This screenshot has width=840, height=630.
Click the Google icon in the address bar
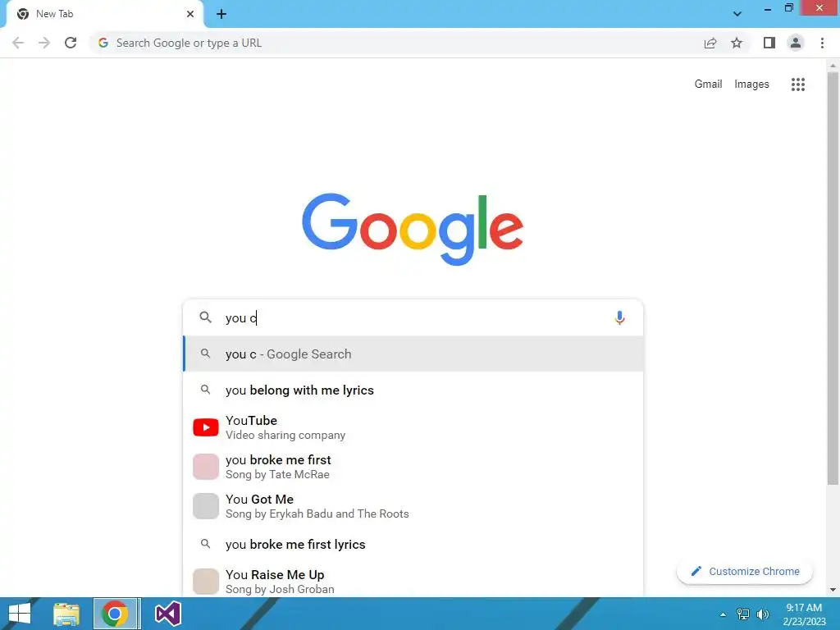pos(103,43)
